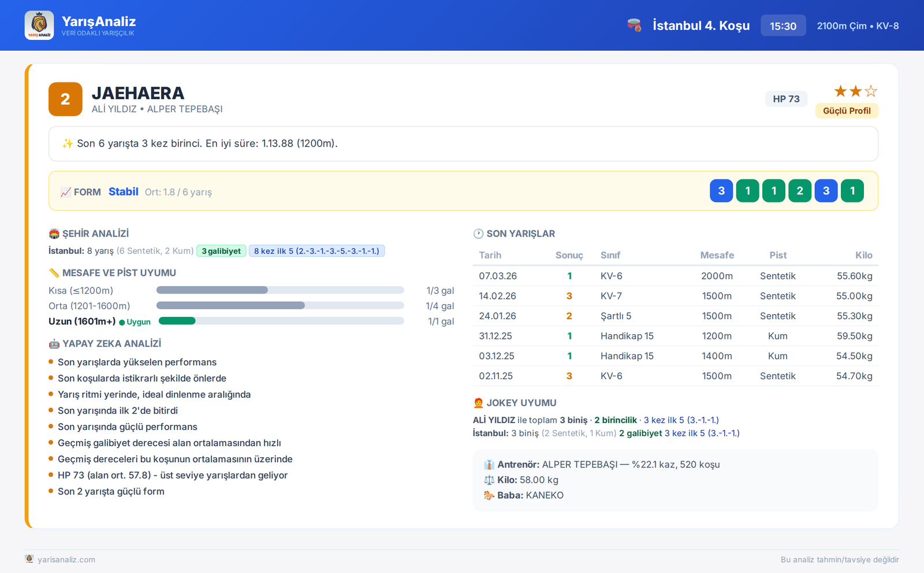This screenshot has width=924, height=573.
Task: Click 59.50kg in the 31.12.25 row
Action: pos(855,336)
